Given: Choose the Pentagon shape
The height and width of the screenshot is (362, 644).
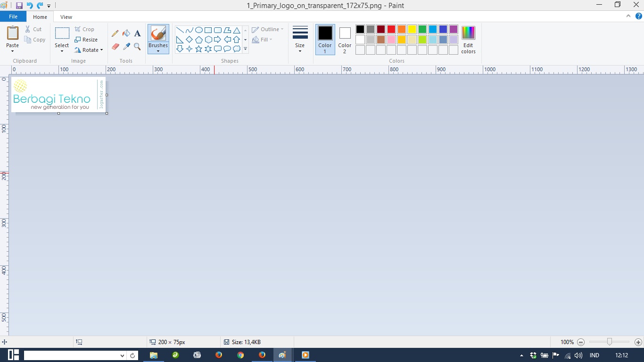Looking at the screenshot, I should (198, 40).
